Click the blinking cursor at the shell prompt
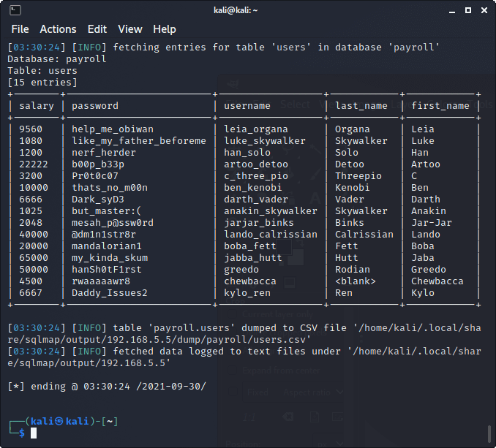The width and height of the screenshot is (496, 448). 34,433
